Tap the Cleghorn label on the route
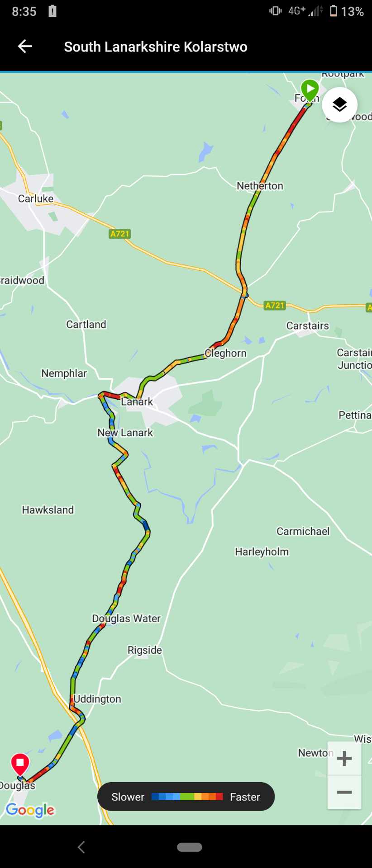 click(225, 353)
